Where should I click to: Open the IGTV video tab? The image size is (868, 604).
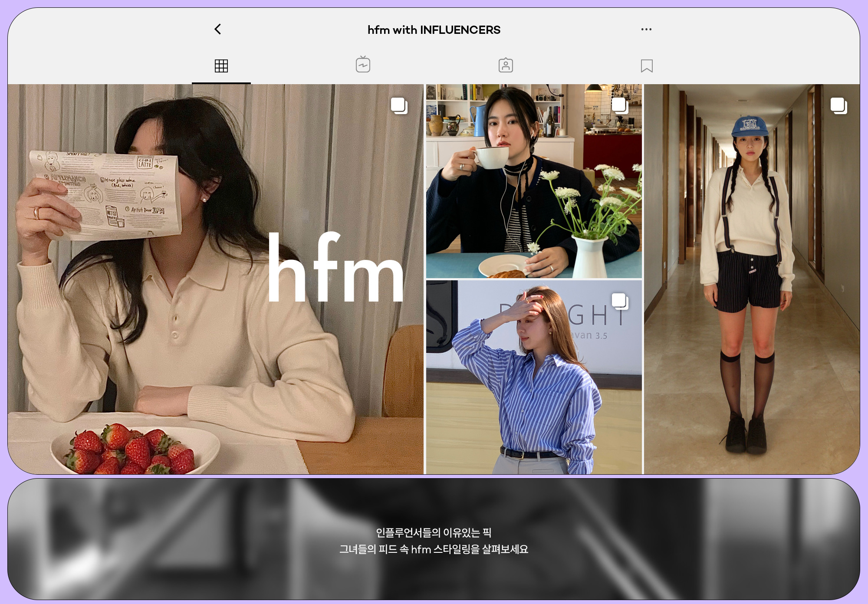click(x=363, y=65)
